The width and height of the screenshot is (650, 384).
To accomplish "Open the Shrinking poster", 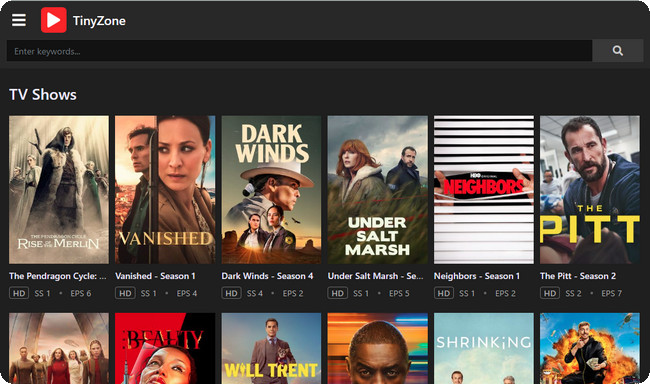I will [x=484, y=348].
